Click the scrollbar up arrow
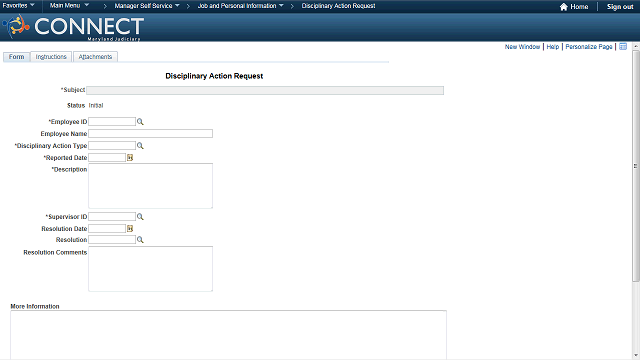This screenshot has width=640, height=360. click(x=636, y=46)
